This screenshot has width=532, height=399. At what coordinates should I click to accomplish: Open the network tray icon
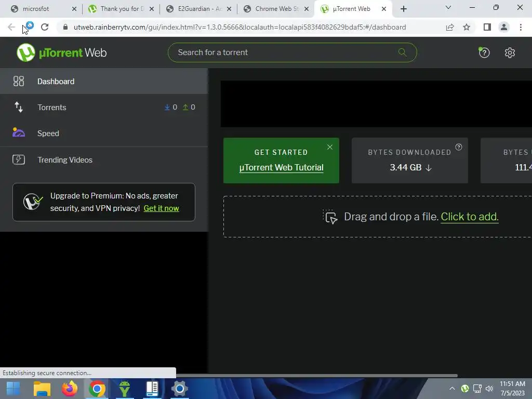(x=477, y=389)
